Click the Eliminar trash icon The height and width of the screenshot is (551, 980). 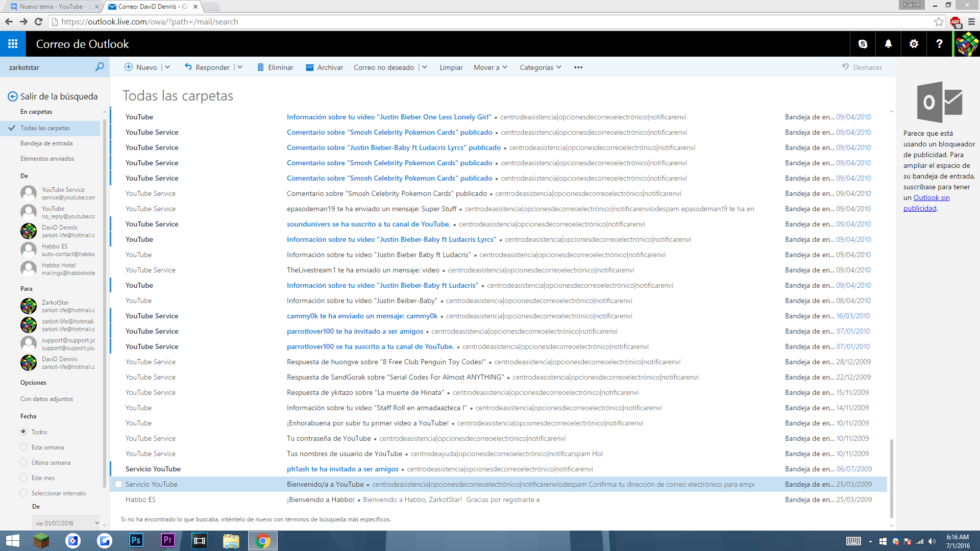(260, 67)
